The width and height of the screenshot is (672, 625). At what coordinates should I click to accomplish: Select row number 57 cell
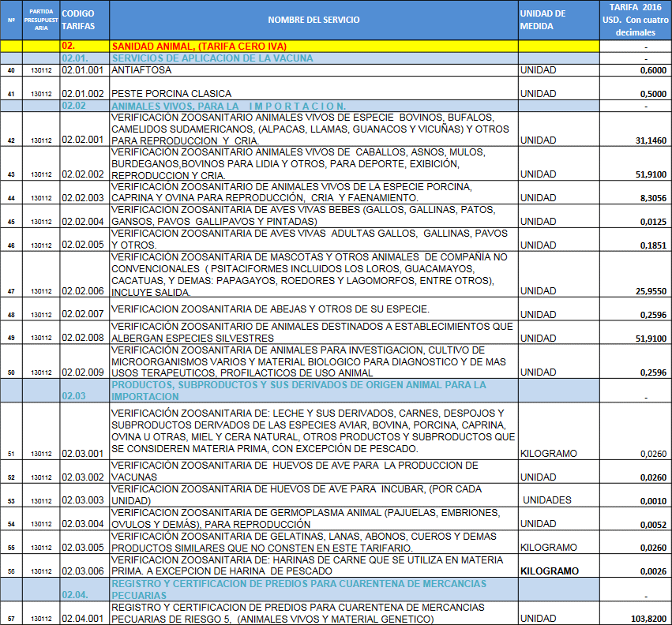(x=11, y=619)
